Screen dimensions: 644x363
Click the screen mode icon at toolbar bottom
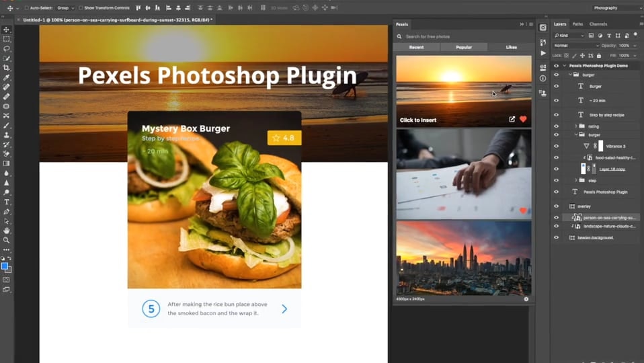7,290
